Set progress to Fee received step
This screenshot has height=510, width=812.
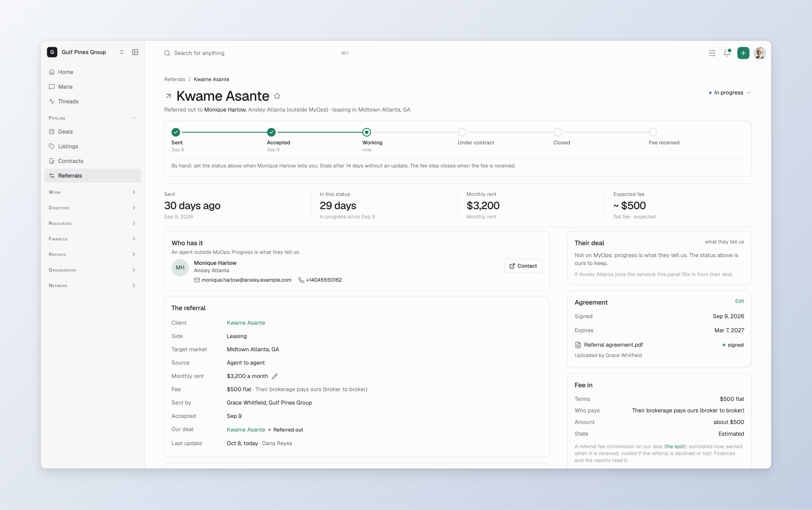click(653, 132)
